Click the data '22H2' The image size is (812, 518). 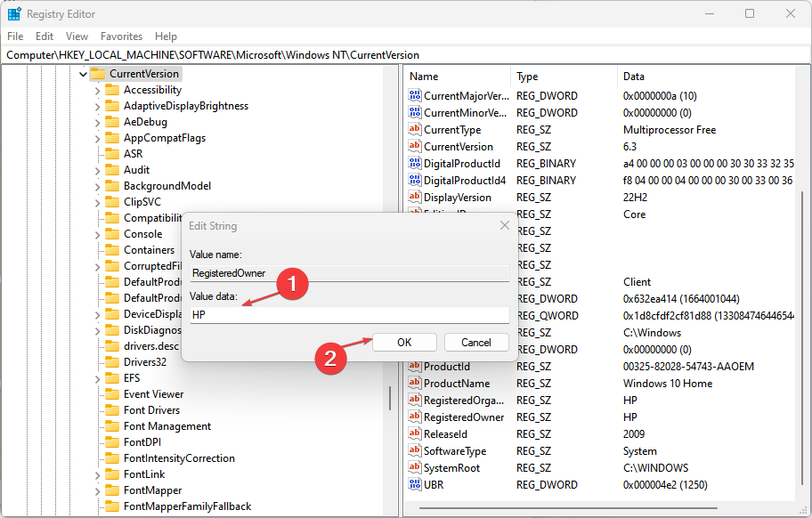click(x=635, y=198)
